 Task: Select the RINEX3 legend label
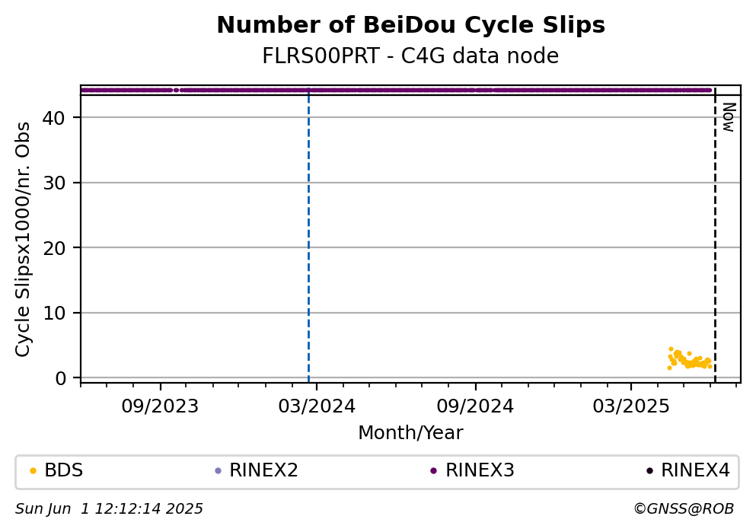(x=480, y=470)
